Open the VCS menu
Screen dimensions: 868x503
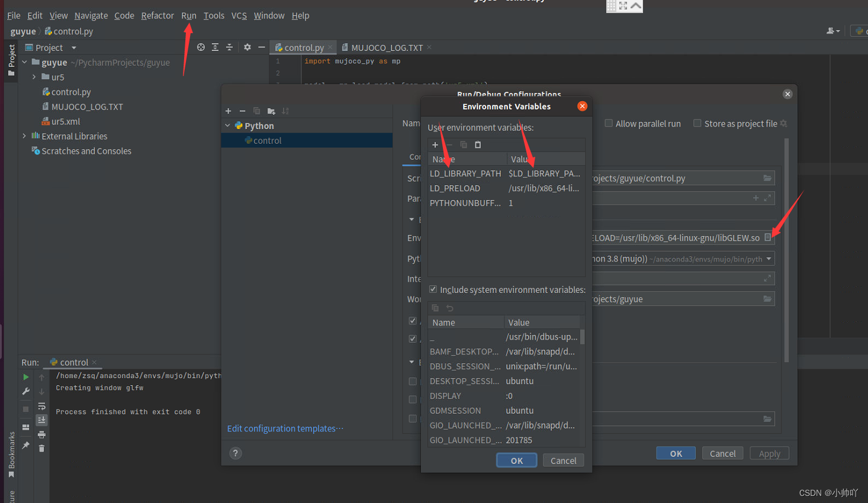[239, 15]
